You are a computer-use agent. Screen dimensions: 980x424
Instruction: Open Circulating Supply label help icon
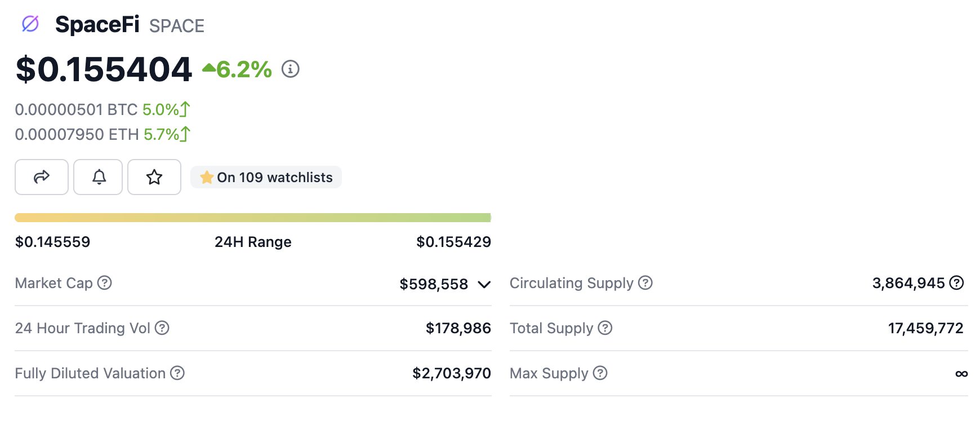pos(645,282)
